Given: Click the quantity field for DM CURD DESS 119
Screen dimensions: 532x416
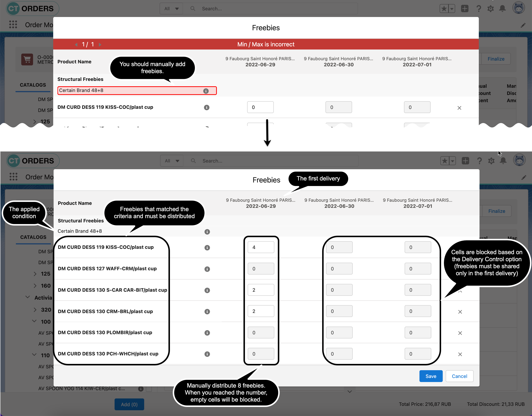Looking at the screenshot, I should click(x=261, y=247).
